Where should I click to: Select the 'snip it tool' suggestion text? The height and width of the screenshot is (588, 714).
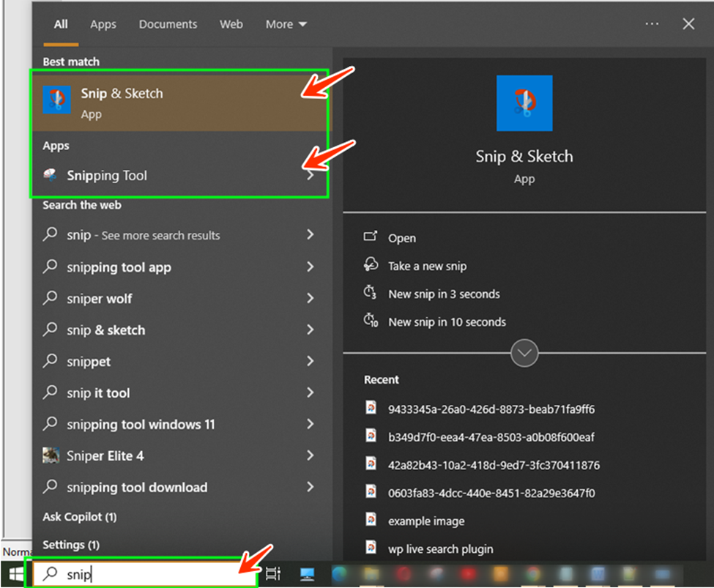pyautogui.click(x=98, y=393)
